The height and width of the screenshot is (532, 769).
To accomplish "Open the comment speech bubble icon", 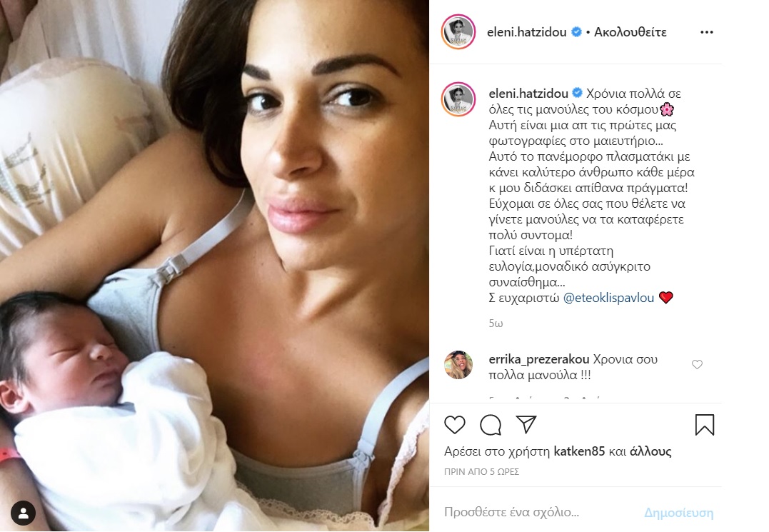I will [x=491, y=425].
